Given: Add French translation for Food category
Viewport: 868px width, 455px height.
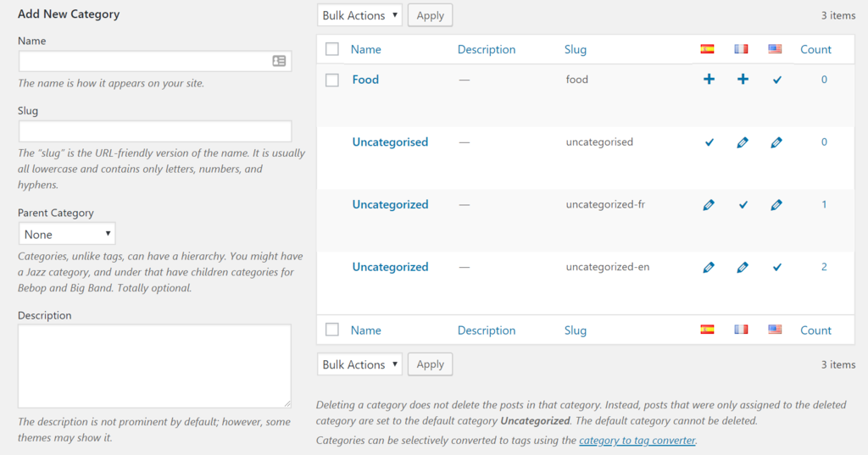Looking at the screenshot, I should (x=743, y=80).
